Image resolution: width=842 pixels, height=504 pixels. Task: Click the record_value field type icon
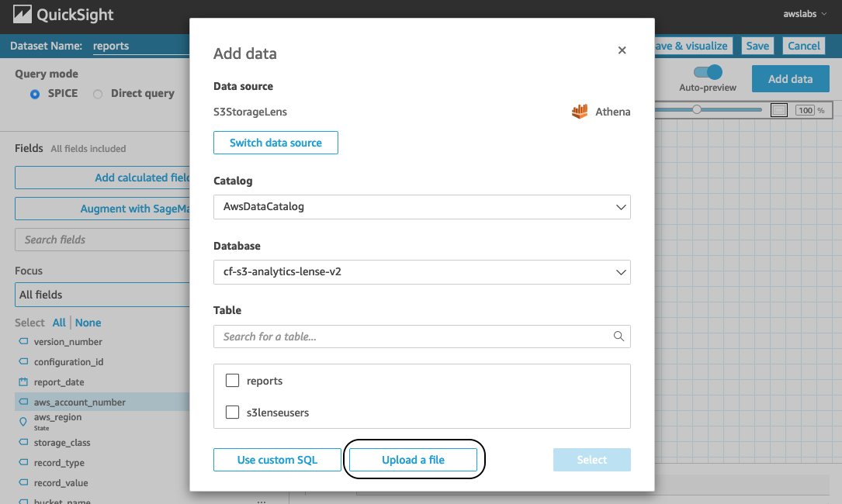pos(23,482)
